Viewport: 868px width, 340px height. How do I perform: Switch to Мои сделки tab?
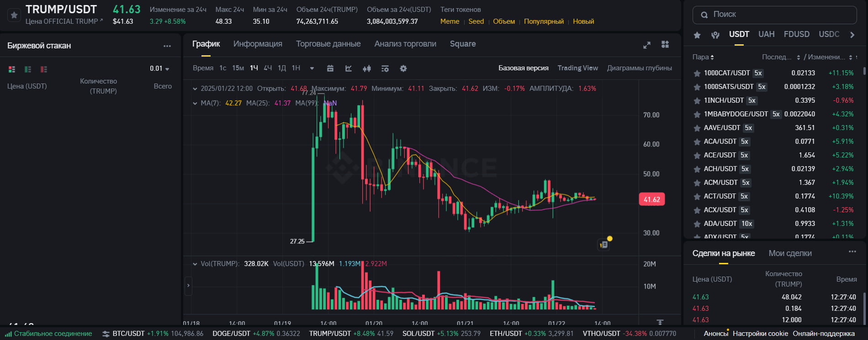(x=790, y=253)
